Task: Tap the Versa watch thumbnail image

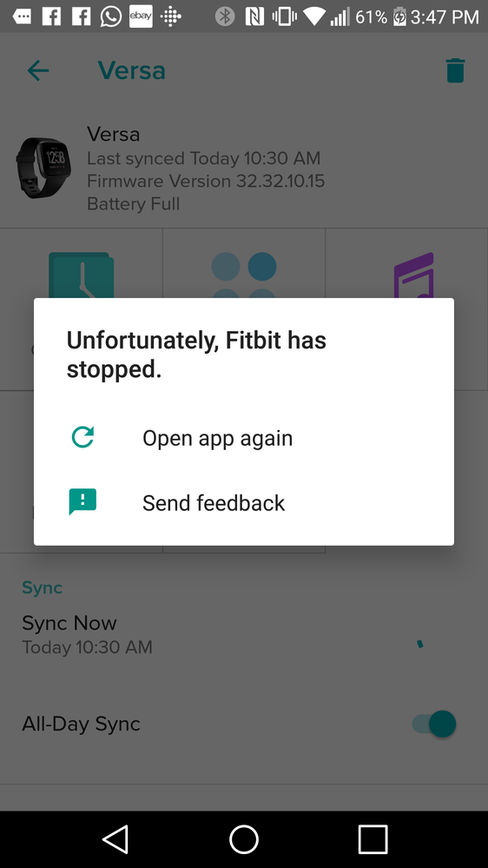Action: pyautogui.click(x=43, y=168)
